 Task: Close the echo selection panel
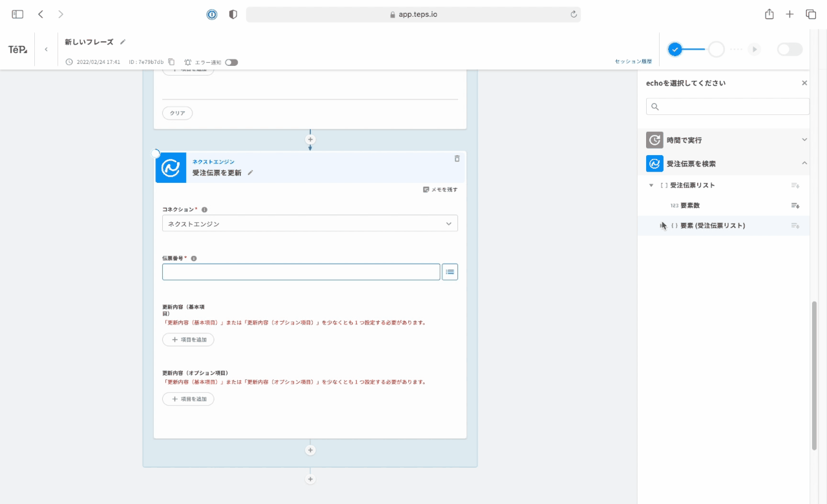pyautogui.click(x=804, y=83)
